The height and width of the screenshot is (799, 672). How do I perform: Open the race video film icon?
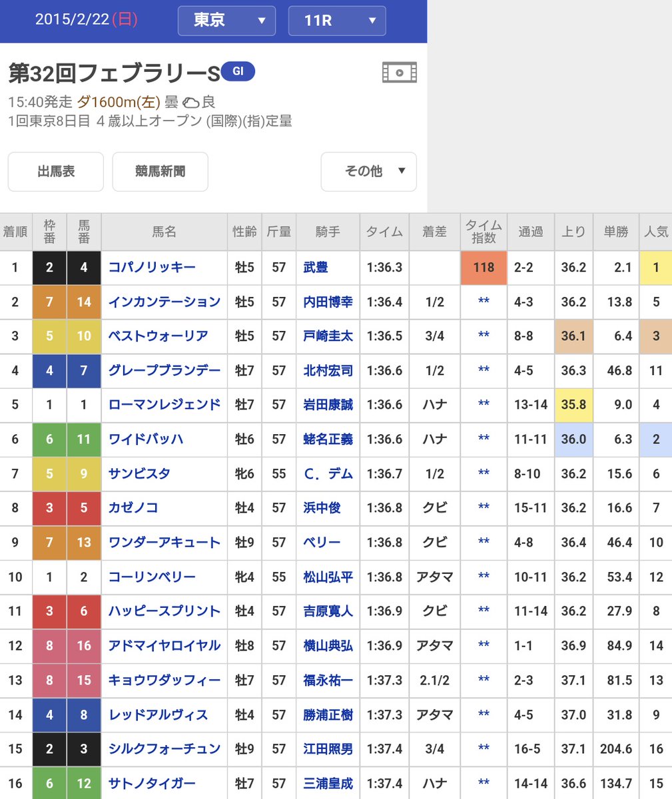click(x=400, y=73)
